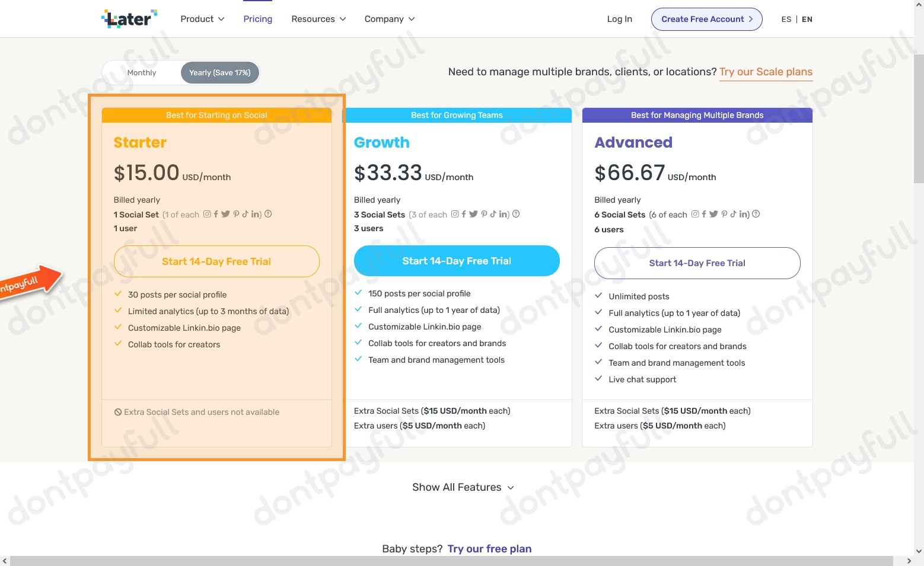Click TikTok icon in Advanced plan
924x566 pixels.
point(733,214)
